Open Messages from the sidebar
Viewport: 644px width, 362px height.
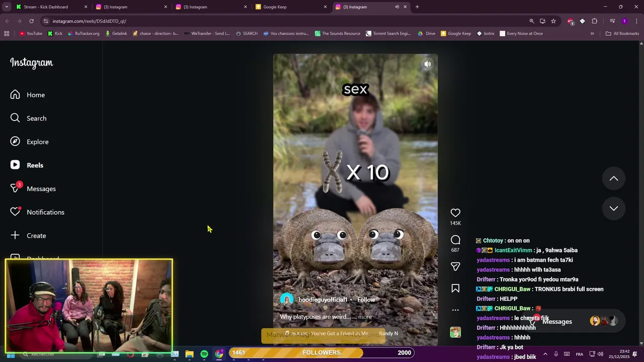(33, 189)
